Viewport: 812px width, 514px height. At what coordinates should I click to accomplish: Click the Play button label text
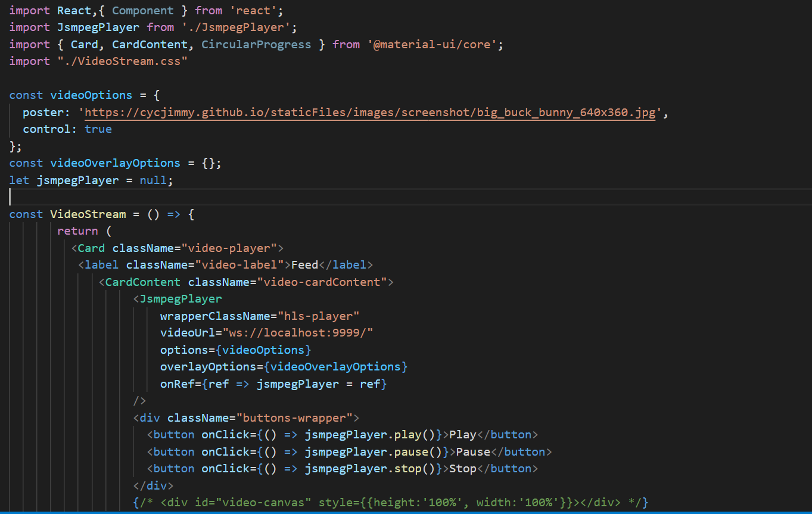[x=462, y=434]
